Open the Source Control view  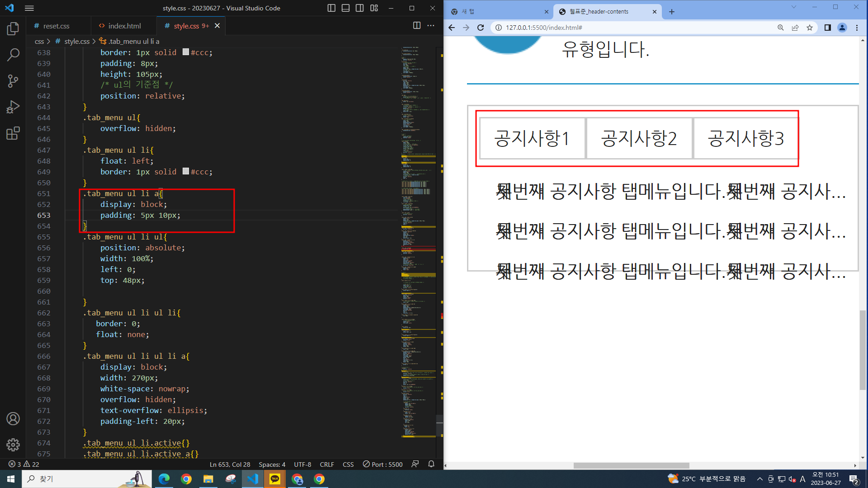[x=13, y=81]
